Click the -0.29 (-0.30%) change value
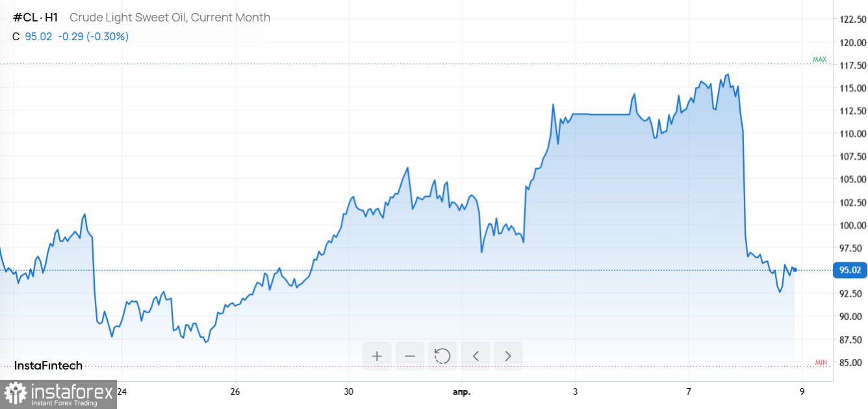Image resolution: width=868 pixels, height=409 pixels. point(94,36)
